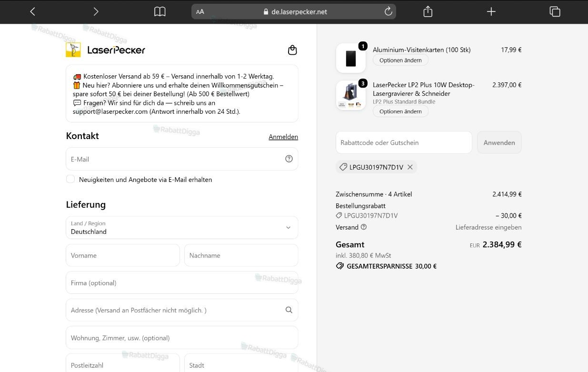588x372 pixels.
Task: Open the shopping bag cart icon
Action: pos(292,50)
